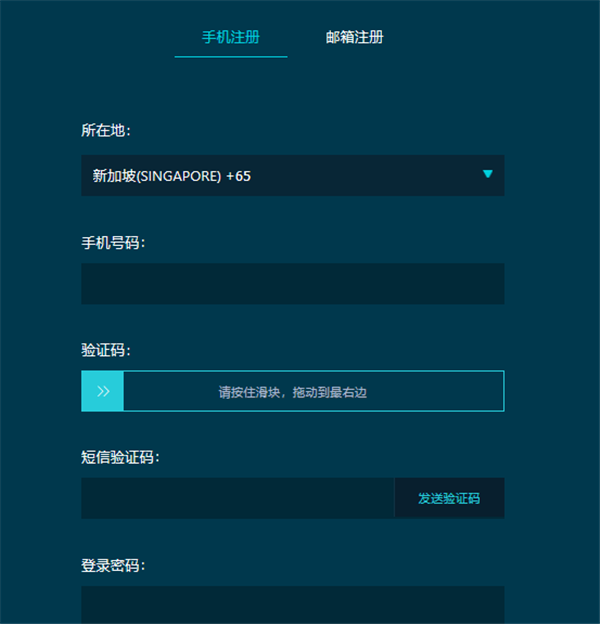Focus the 短信验证码 input field
Image resolution: width=600 pixels, height=624 pixels.
[237, 498]
